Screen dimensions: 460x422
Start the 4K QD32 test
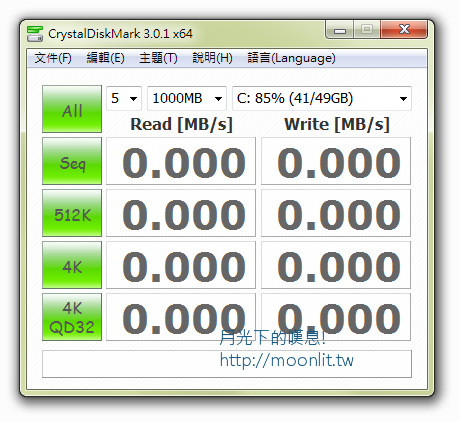click(x=72, y=317)
